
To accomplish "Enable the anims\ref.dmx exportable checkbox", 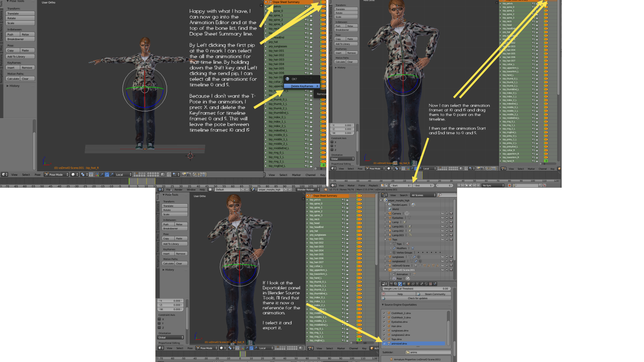I will coord(384,344).
